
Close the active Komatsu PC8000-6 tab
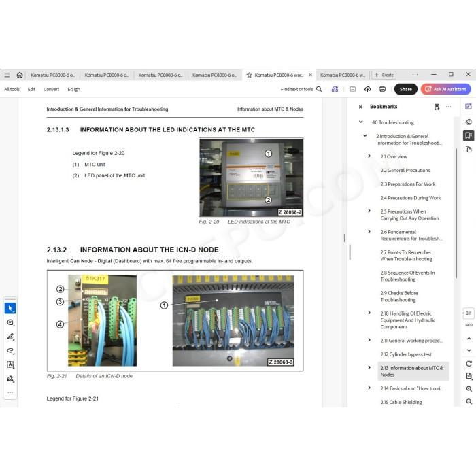(311, 75)
